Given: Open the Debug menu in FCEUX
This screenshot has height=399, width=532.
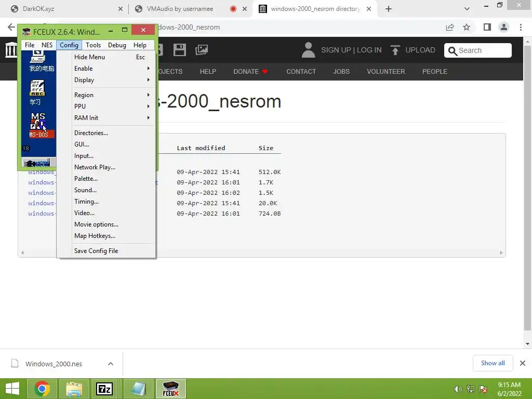Looking at the screenshot, I should (117, 45).
